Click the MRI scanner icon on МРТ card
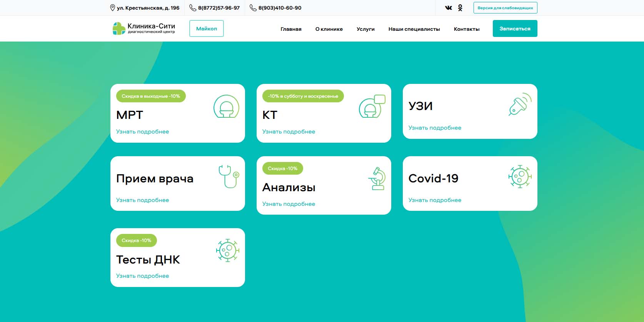 [x=226, y=107]
